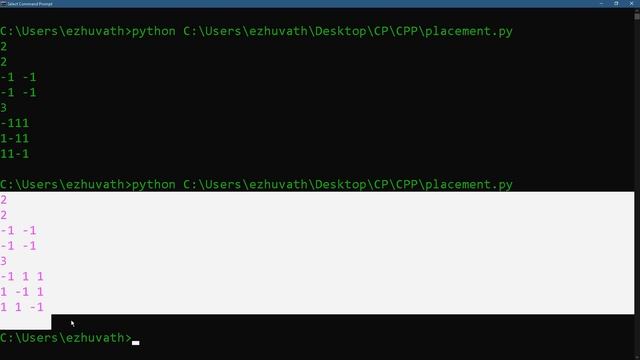The image size is (640, 360).
Task: Click the green '1-11' output line
Action: [x=15, y=139]
